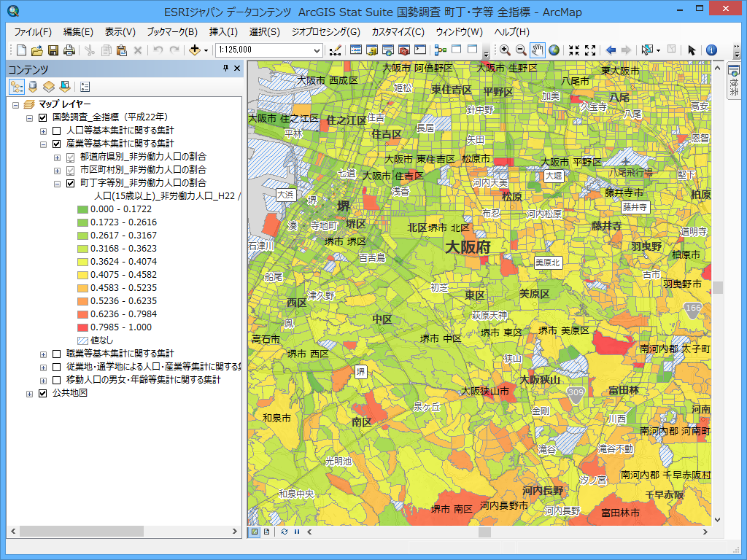
Task: Click the Zoom In magnifier tool
Action: pyautogui.click(x=505, y=50)
